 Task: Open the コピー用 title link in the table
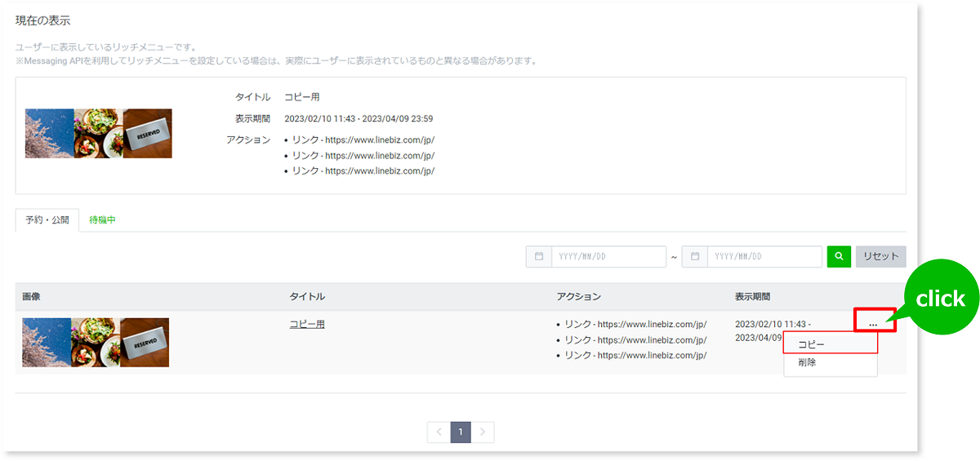307,324
